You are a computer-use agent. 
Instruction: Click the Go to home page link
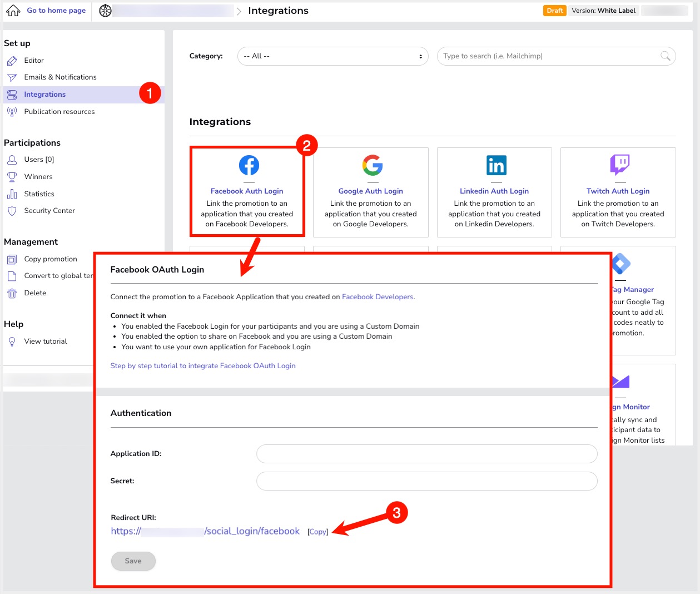point(56,11)
